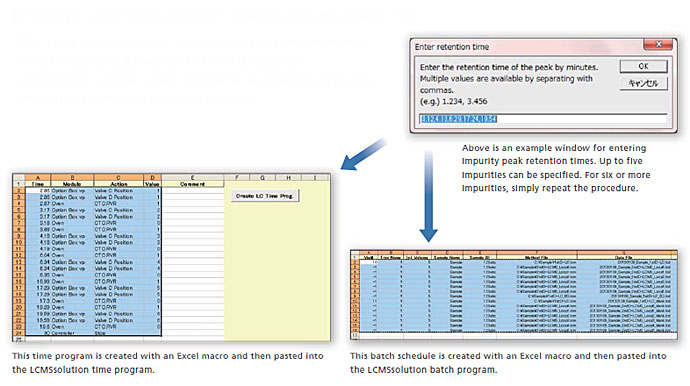
Task: Select column I in time program sheet
Action: 315,177
